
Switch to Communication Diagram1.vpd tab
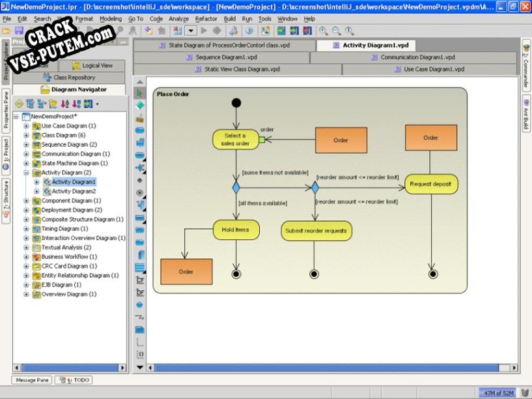pyautogui.click(x=413, y=57)
